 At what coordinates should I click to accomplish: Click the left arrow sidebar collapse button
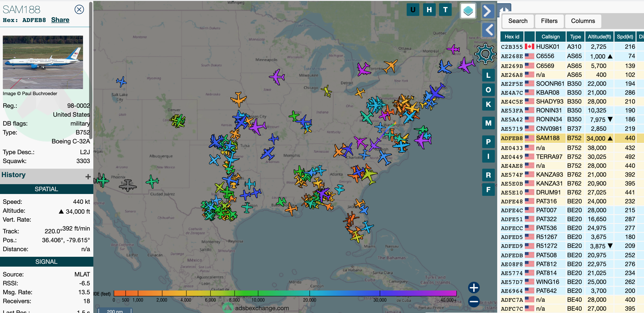click(x=488, y=30)
